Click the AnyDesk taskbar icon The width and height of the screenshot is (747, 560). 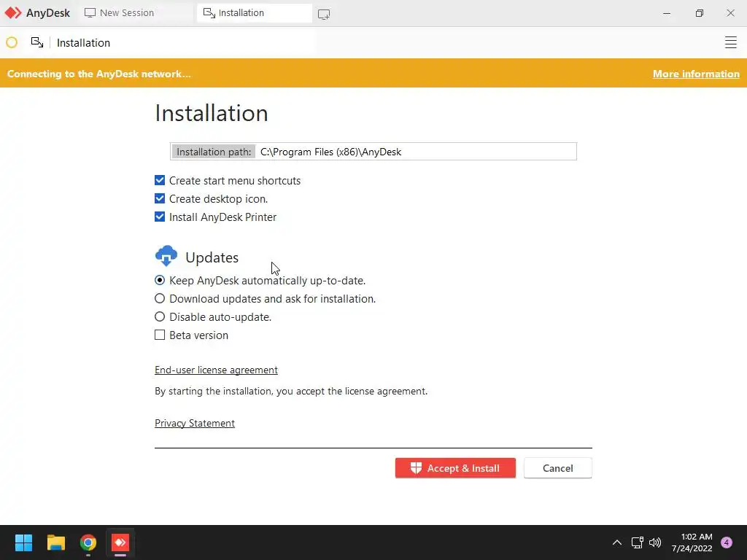[x=120, y=542]
